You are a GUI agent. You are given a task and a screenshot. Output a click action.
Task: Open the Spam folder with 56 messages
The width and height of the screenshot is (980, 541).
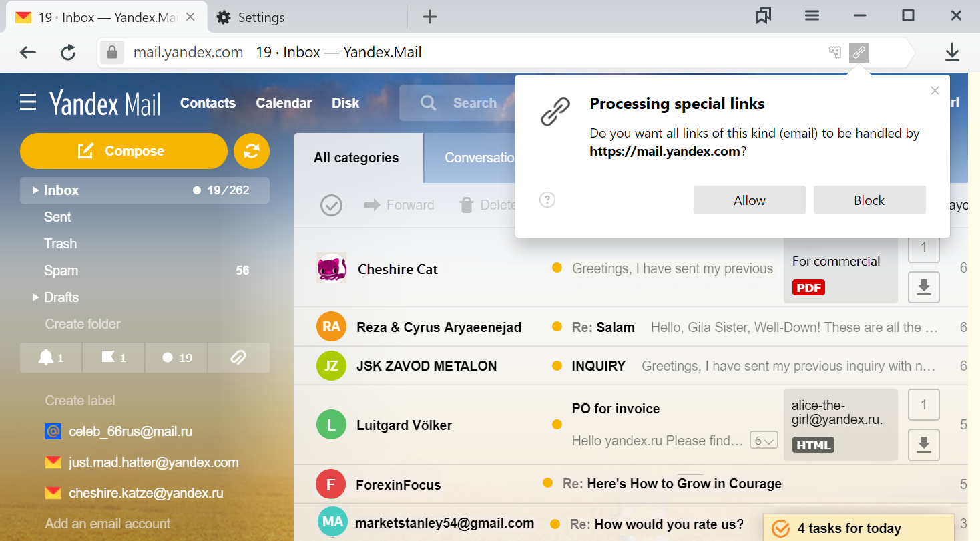click(x=145, y=270)
